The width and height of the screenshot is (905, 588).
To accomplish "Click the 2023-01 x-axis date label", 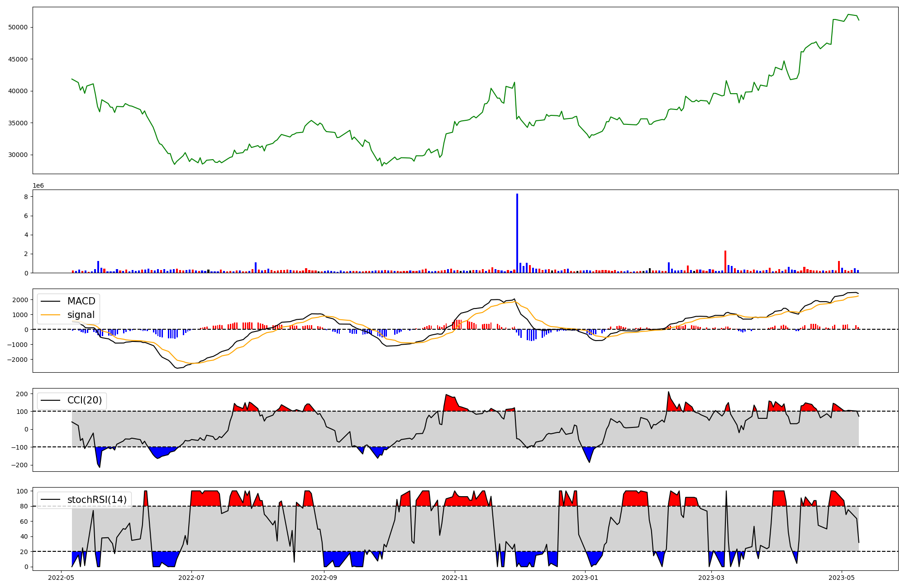I will click(x=585, y=578).
